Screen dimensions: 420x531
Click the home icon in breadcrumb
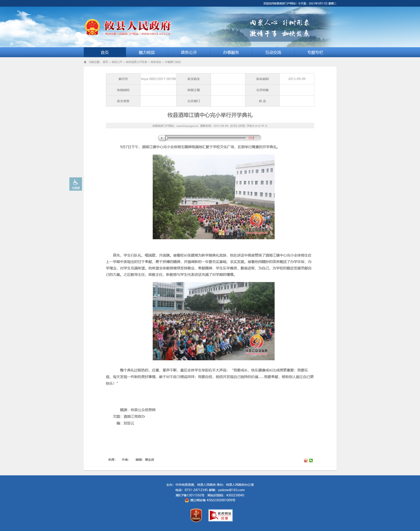pos(85,62)
